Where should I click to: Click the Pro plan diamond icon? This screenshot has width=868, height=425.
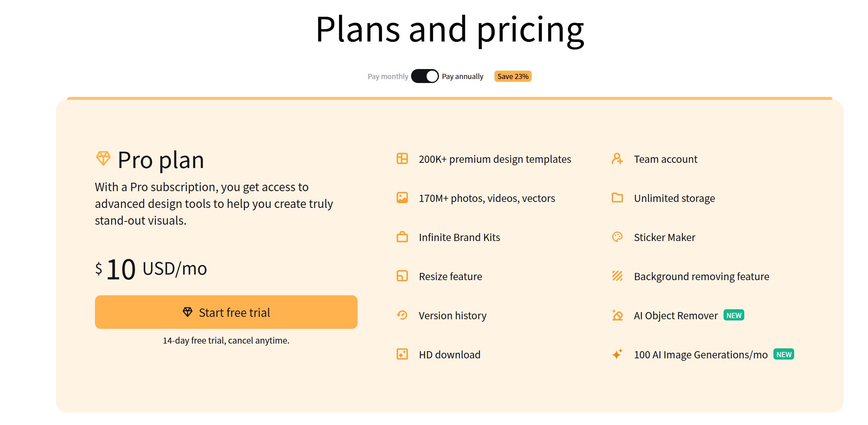(103, 158)
